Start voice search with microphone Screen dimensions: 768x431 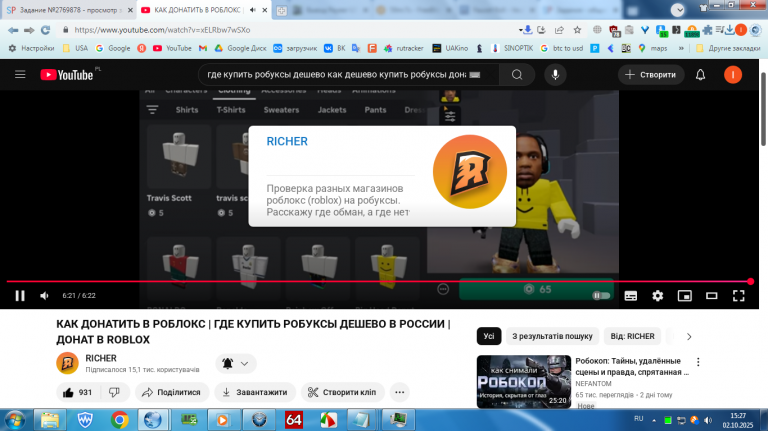click(x=555, y=74)
